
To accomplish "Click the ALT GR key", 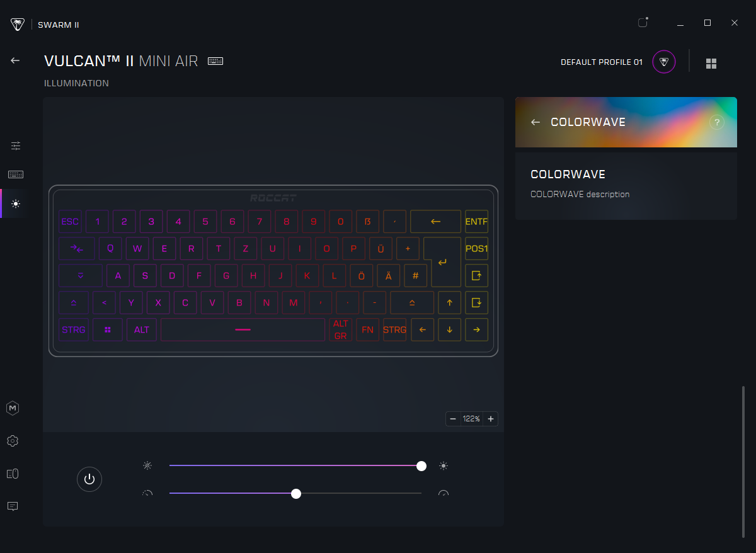I will click(x=340, y=329).
